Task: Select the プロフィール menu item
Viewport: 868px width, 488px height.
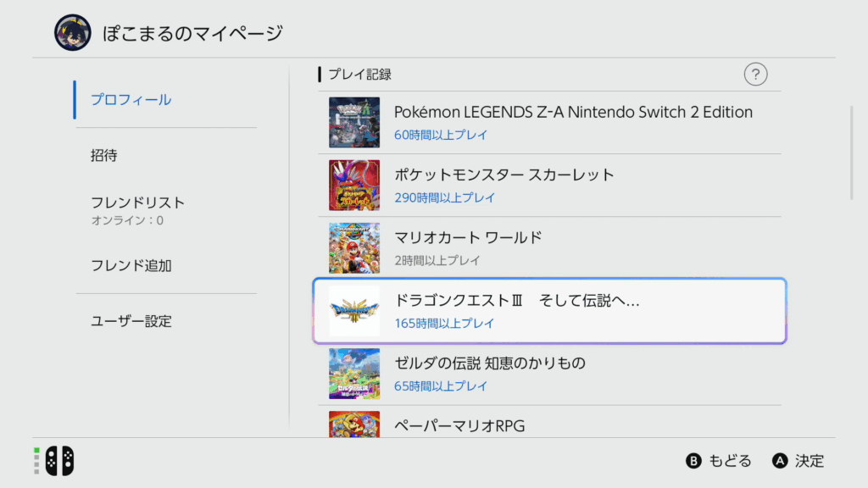Action: [131, 100]
